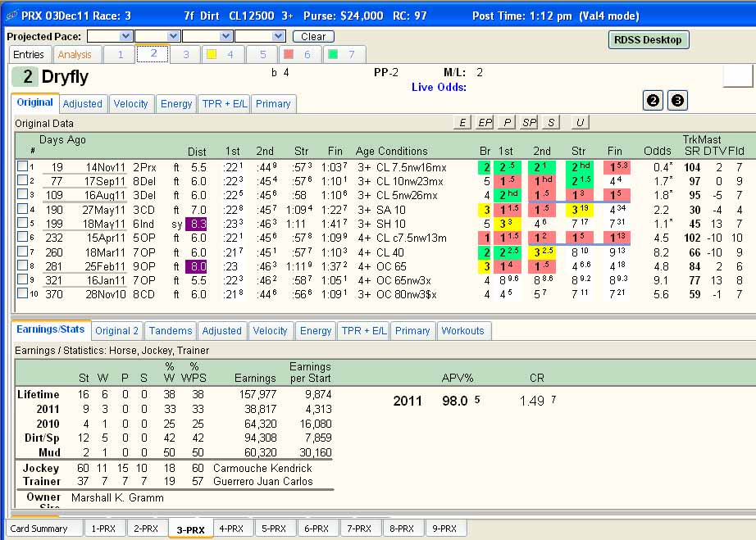756x540 pixels.
Task: Check the box for race line 9
Action: point(22,279)
